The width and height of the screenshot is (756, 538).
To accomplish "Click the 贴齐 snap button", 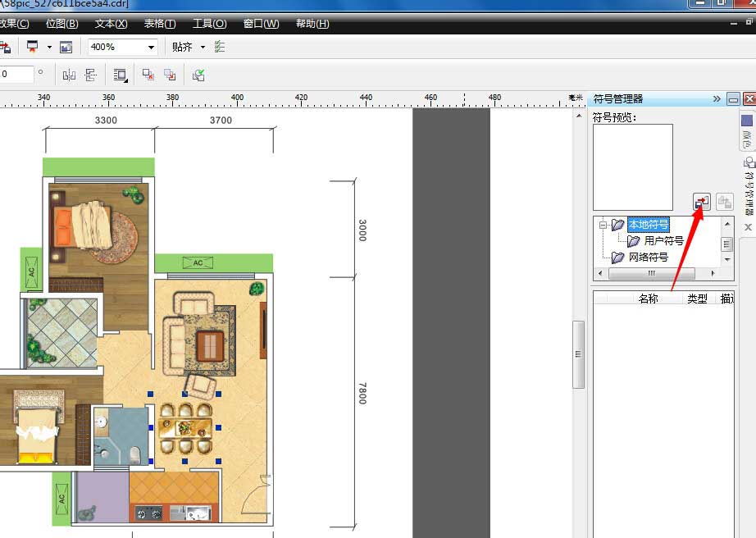I will [182, 48].
